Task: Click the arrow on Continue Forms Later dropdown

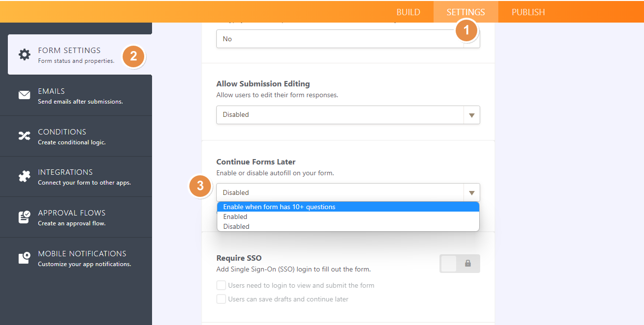Action: coord(472,193)
